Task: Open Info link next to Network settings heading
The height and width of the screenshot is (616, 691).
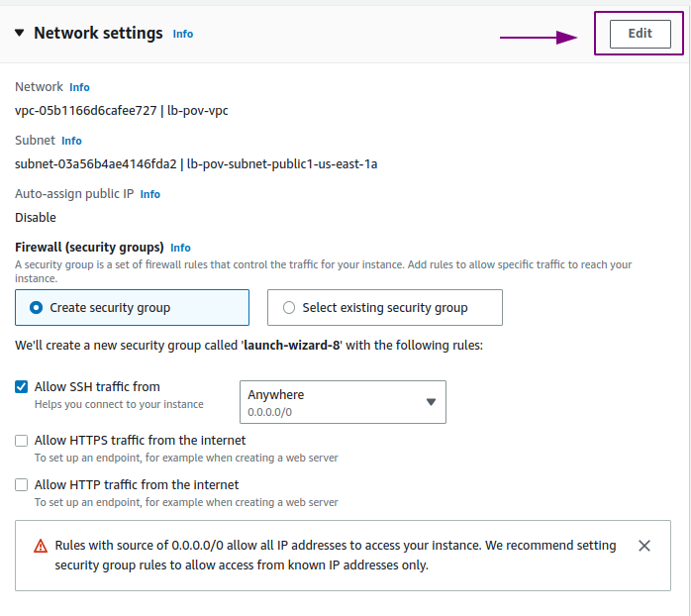Action: tap(183, 34)
